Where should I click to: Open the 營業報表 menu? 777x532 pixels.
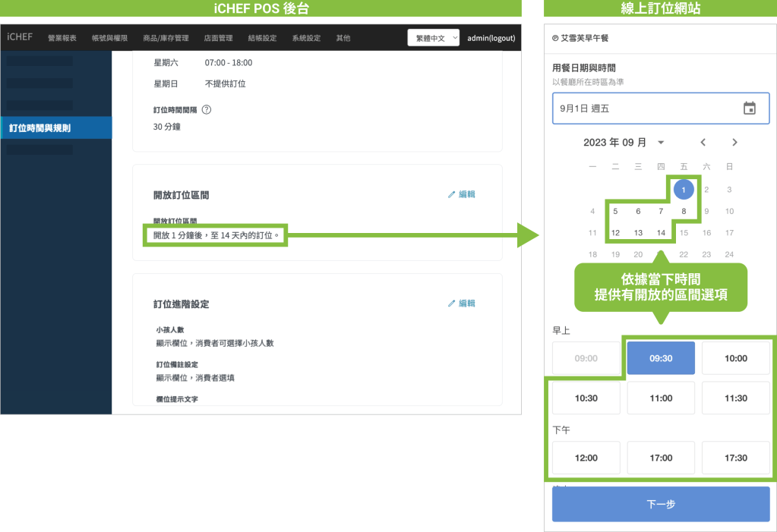[x=62, y=38]
